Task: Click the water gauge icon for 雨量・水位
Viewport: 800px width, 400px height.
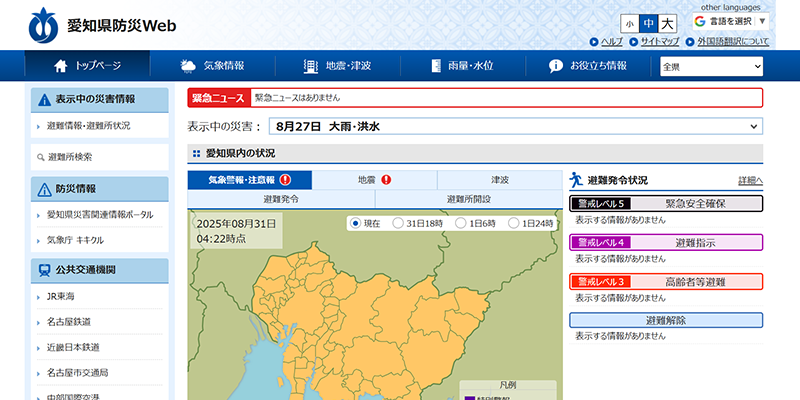Action: pos(436,66)
